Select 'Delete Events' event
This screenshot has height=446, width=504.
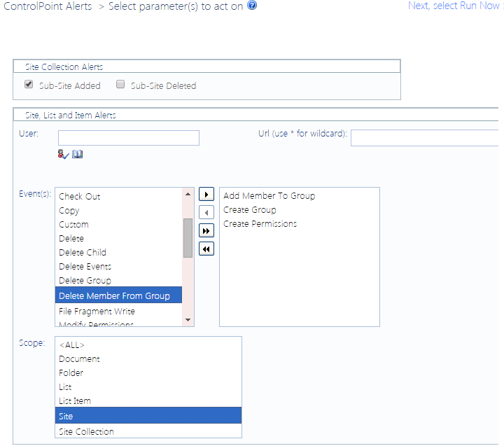point(118,266)
